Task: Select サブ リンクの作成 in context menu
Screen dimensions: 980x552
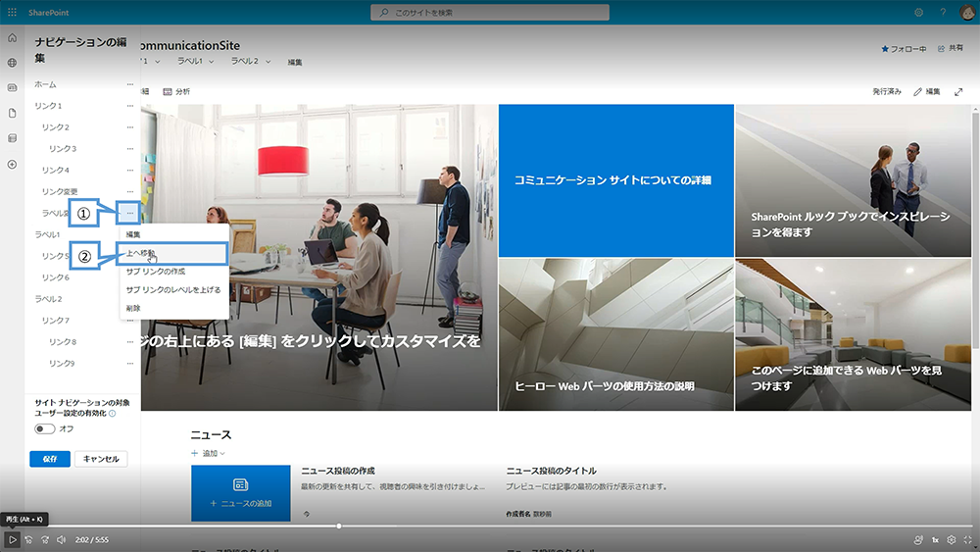Action: (173, 272)
